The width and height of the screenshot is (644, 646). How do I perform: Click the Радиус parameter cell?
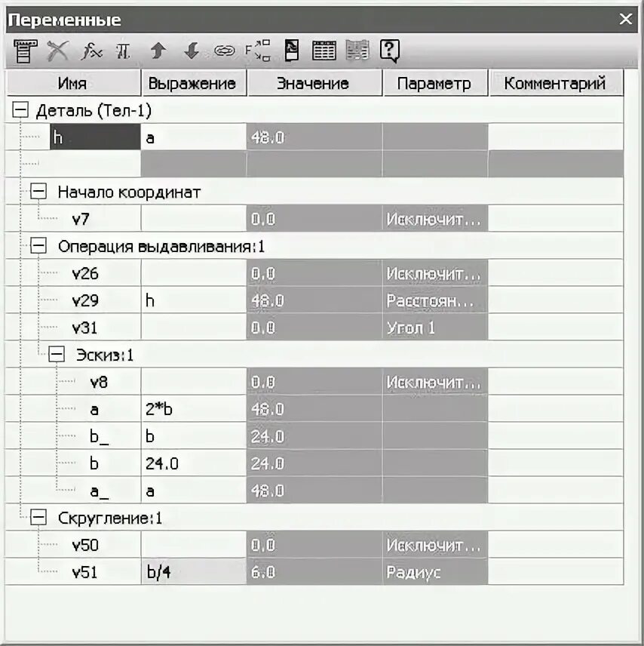pos(435,572)
